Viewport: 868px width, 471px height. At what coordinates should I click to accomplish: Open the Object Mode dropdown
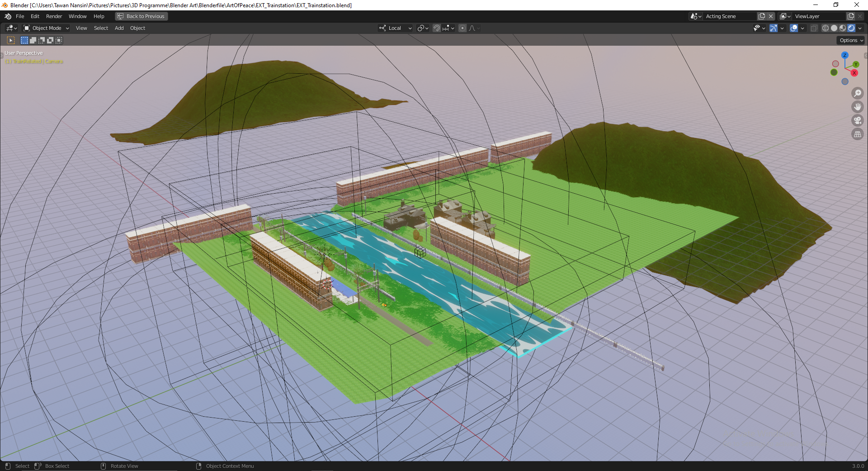pos(46,28)
